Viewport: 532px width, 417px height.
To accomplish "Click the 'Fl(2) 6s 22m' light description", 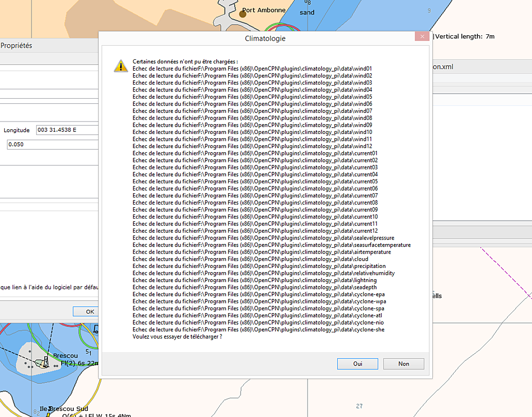I will pyautogui.click(x=79, y=363).
